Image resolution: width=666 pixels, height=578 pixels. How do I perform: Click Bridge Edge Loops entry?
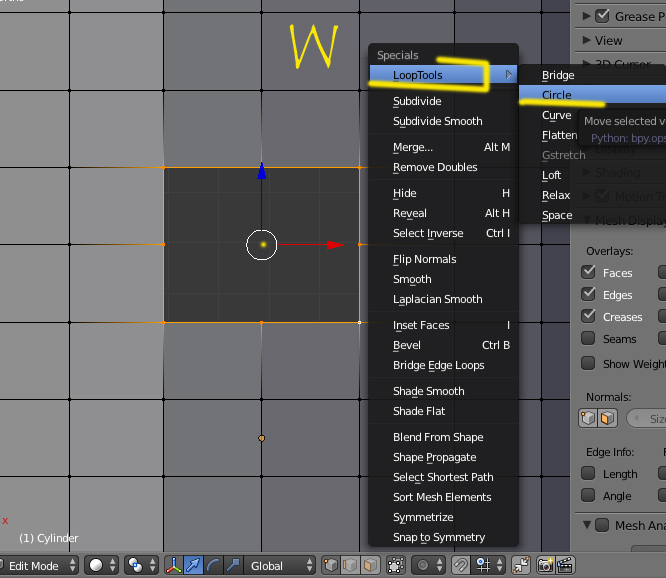tap(443, 365)
